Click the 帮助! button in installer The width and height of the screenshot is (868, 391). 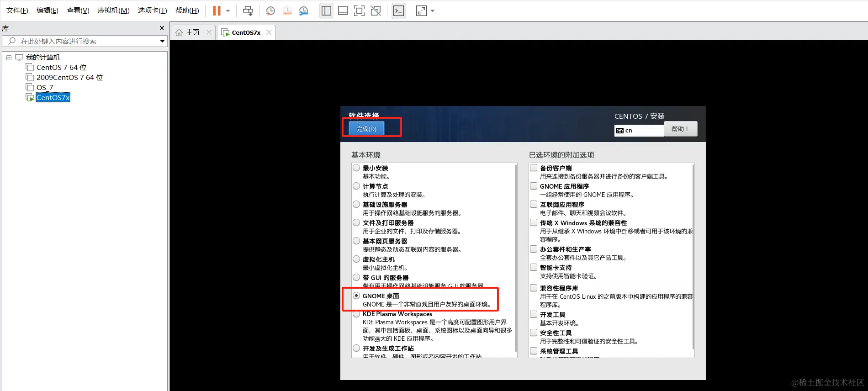pos(680,129)
